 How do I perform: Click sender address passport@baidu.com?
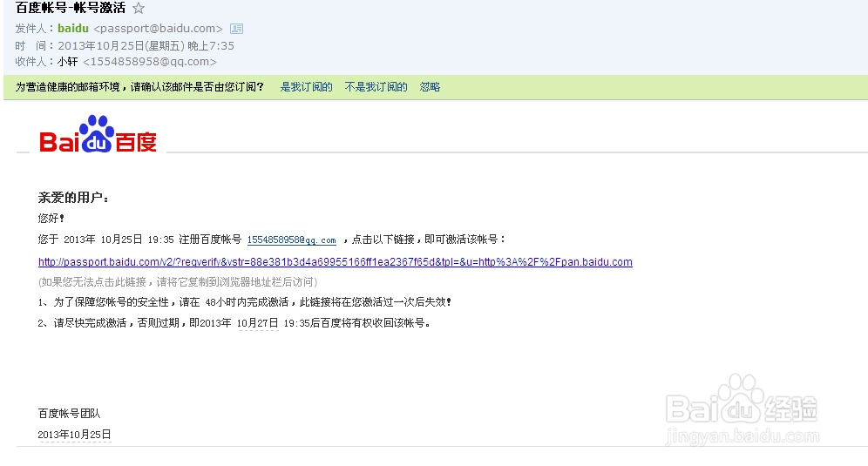pyautogui.click(x=158, y=28)
